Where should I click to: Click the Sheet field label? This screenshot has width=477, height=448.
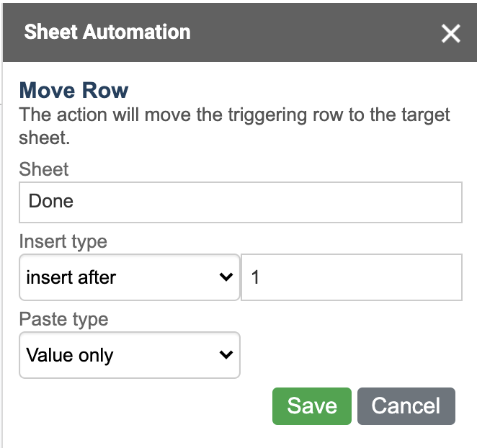(44, 169)
